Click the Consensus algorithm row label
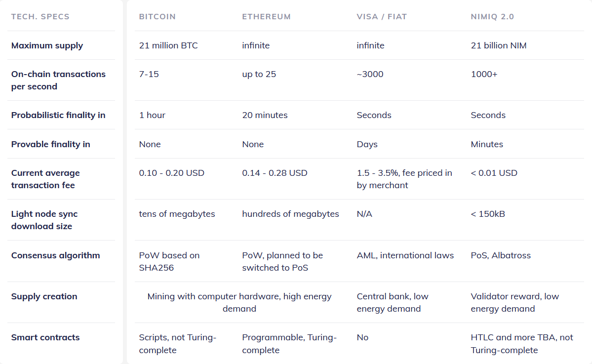Screen dimensions: 592x364 coord(55,256)
